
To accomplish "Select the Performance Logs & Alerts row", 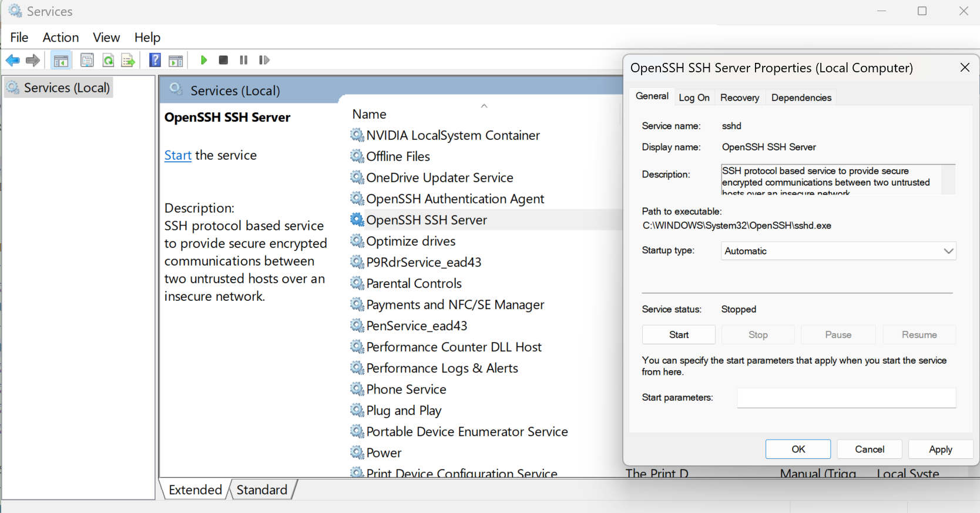I will point(442,368).
